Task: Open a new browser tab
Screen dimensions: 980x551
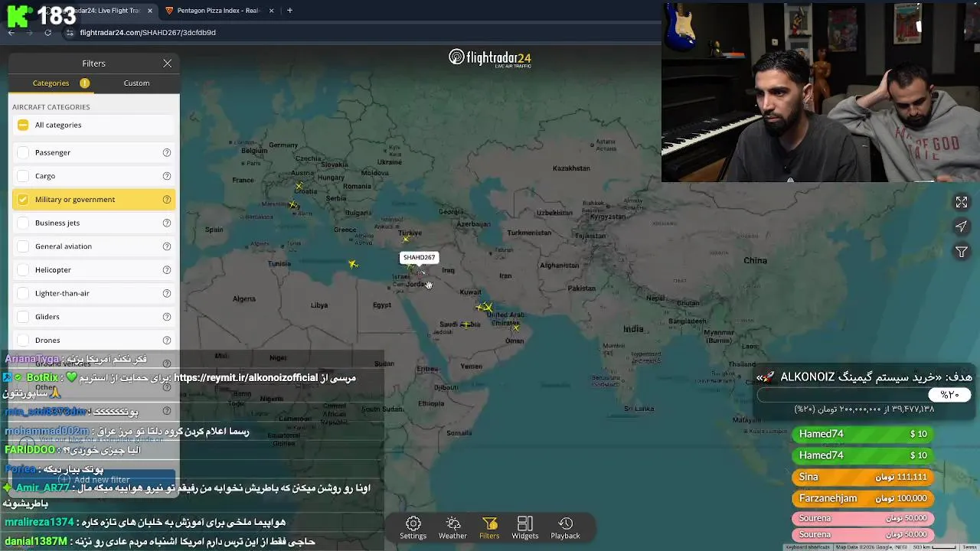Action: [x=289, y=11]
